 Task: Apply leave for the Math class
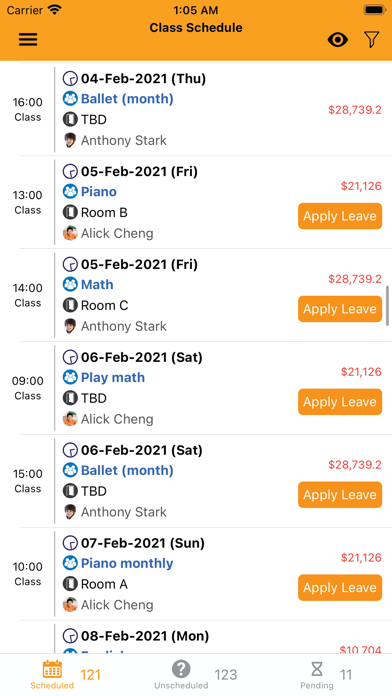[x=340, y=309]
